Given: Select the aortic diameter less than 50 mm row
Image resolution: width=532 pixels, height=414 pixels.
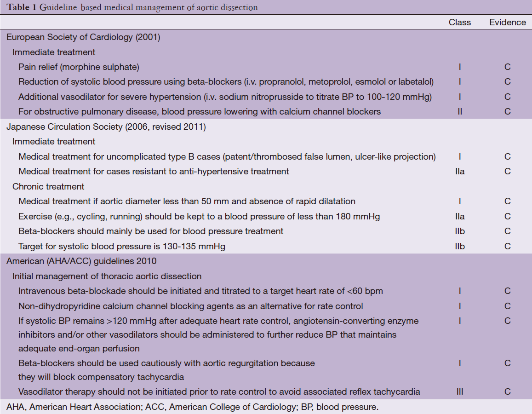Looking at the screenshot, I should coord(187,201).
